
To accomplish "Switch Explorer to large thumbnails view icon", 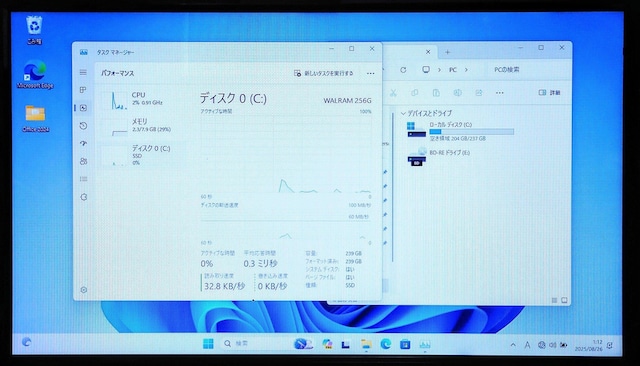I will coord(564,300).
